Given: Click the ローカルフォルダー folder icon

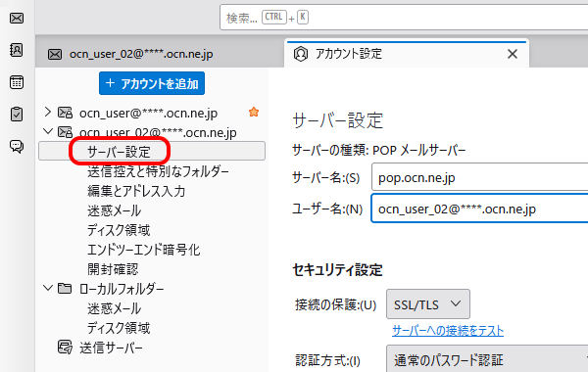Looking at the screenshot, I should click(x=65, y=288).
